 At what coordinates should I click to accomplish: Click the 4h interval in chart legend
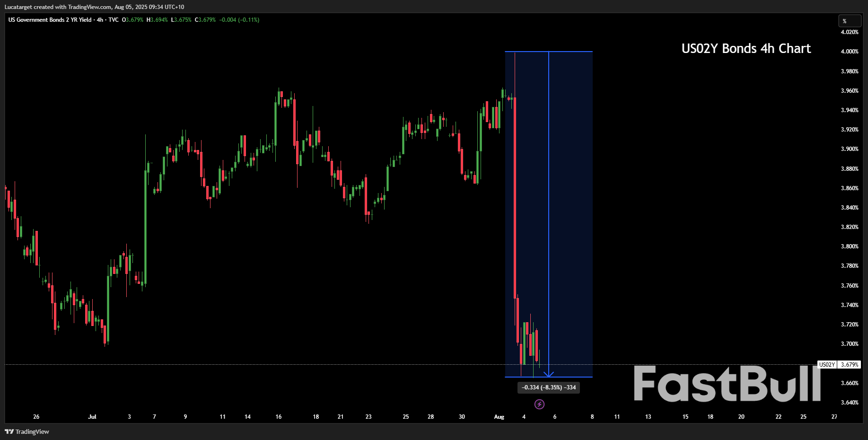pos(100,20)
